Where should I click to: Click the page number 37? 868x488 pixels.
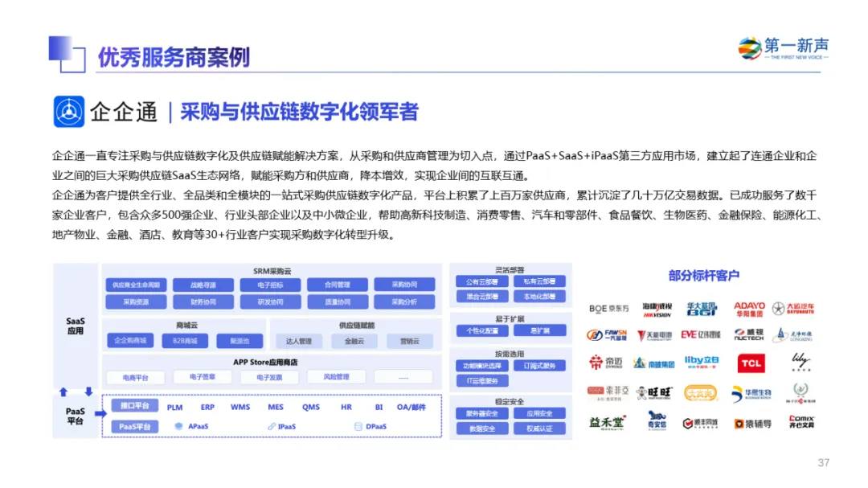point(824,462)
